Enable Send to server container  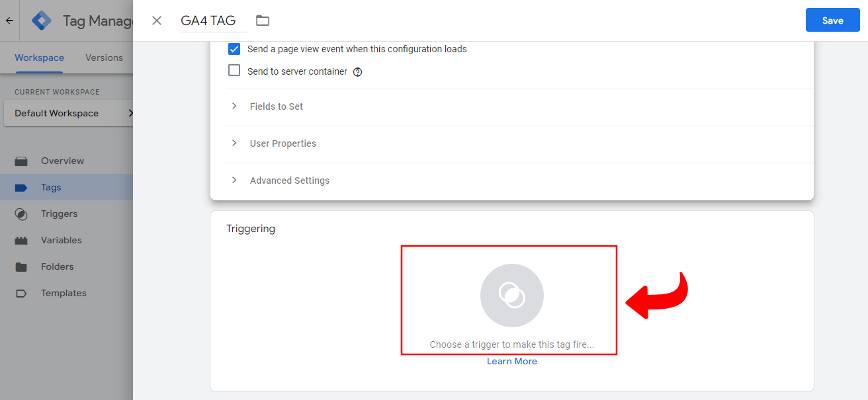234,70
